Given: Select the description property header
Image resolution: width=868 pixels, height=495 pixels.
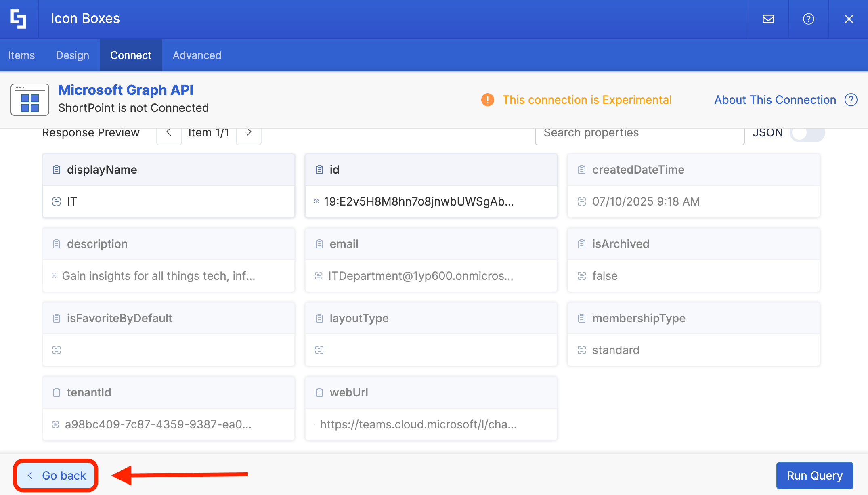Looking at the screenshot, I should click(169, 244).
